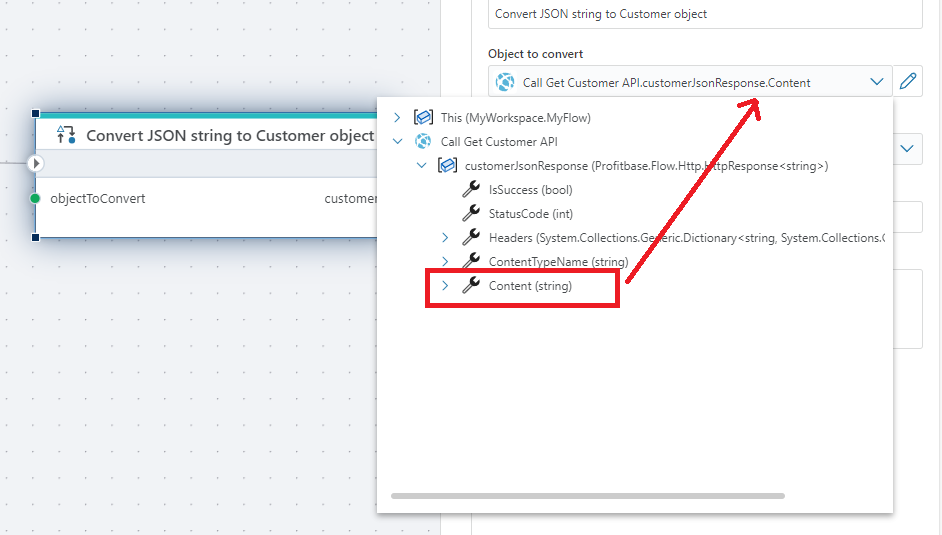Click the name field showing Convert JSON string

tap(706, 14)
